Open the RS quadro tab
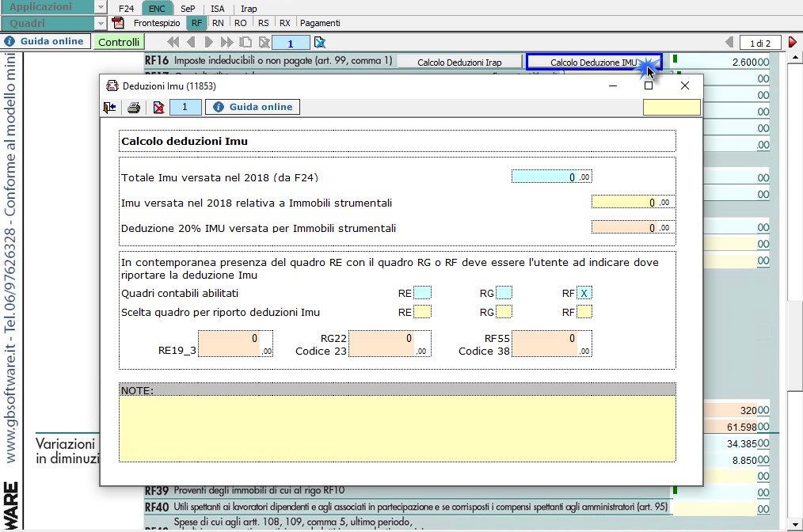803x532 pixels. (x=263, y=23)
